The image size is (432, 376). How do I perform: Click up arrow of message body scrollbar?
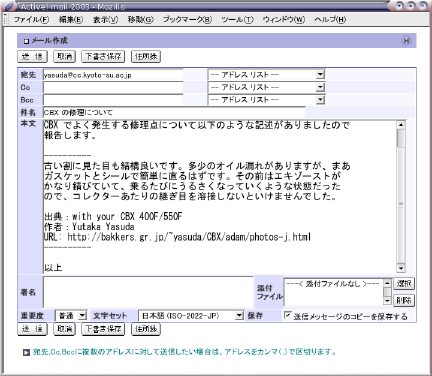[401, 125]
